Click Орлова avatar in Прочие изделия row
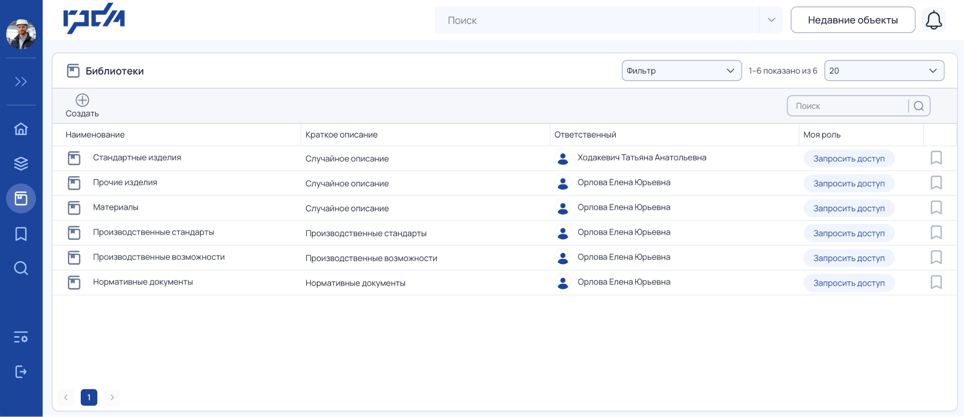Screen dimensions: 964x417 563,183
